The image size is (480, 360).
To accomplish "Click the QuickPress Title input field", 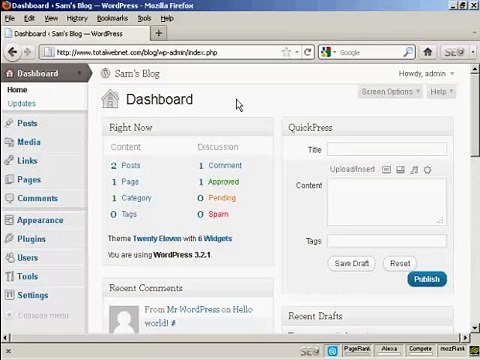I will 387,149.
